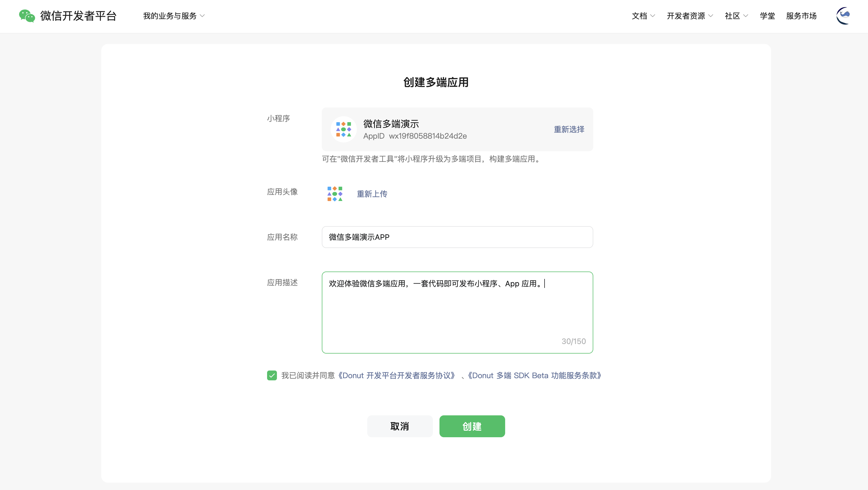Focus the 应用描述 text area
The width and height of the screenshot is (868, 490).
[457, 313]
